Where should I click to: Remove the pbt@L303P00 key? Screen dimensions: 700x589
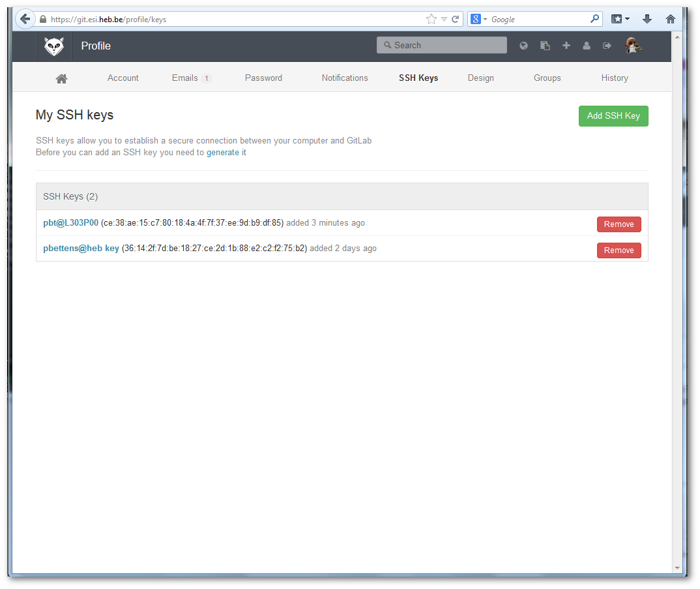[619, 224]
